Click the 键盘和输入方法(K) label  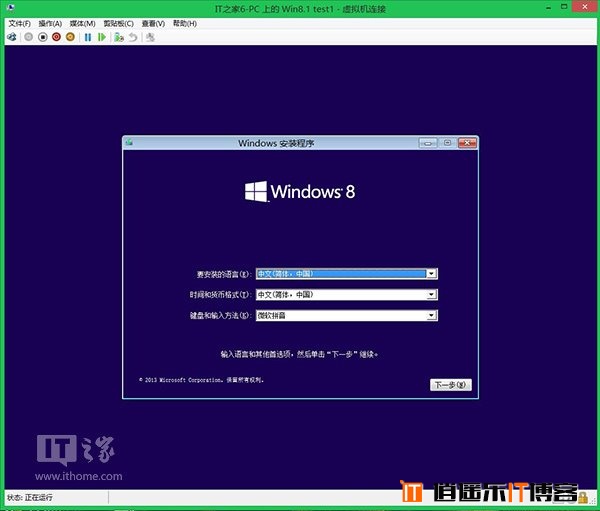click(221, 316)
